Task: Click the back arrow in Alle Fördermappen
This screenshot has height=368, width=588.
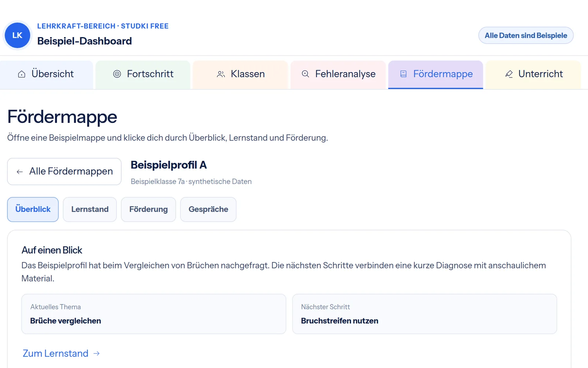Action: (20, 172)
